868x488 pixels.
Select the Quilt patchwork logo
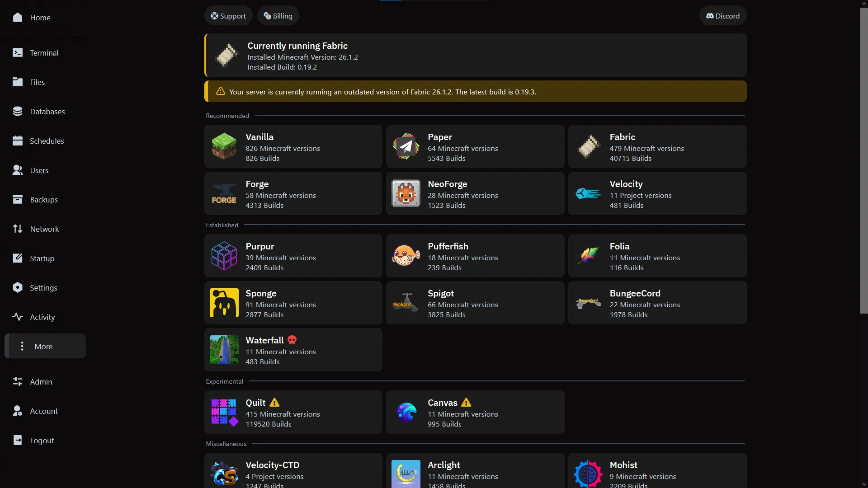tap(224, 412)
